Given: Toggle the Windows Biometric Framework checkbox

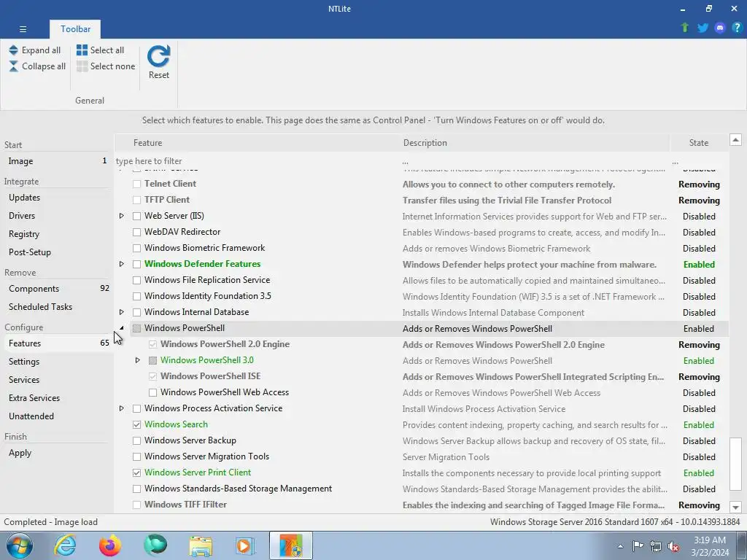Looking at the screenshot, I should click(136, 248).
